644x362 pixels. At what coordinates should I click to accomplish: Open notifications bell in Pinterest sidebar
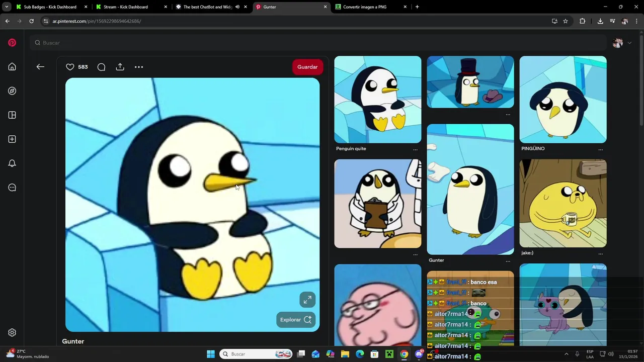click(x=12, y=163)
